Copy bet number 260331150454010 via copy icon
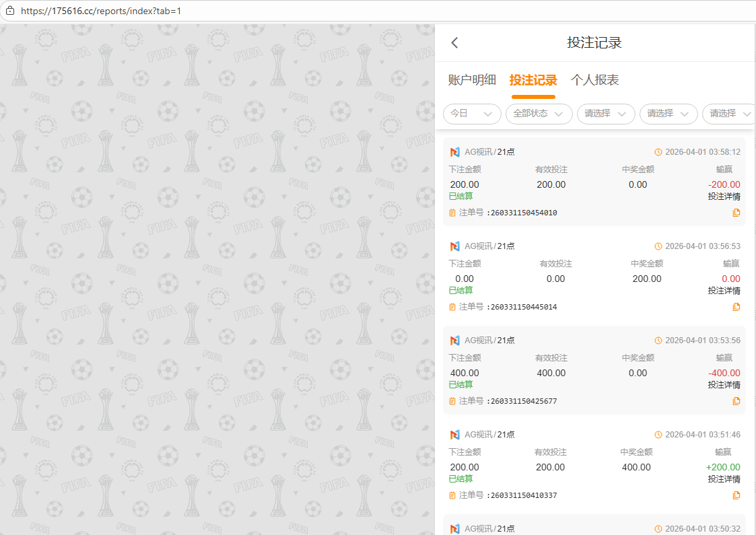 [736, 213]
